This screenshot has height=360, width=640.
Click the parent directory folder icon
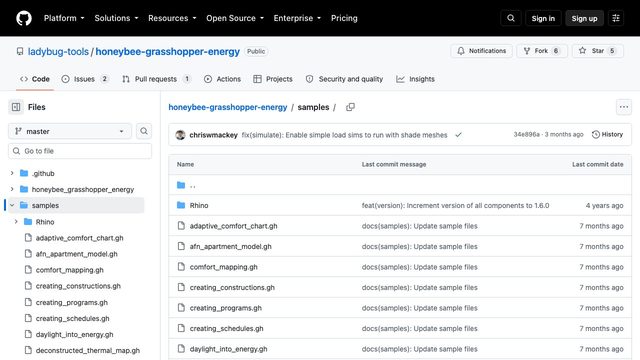point(181,185)
